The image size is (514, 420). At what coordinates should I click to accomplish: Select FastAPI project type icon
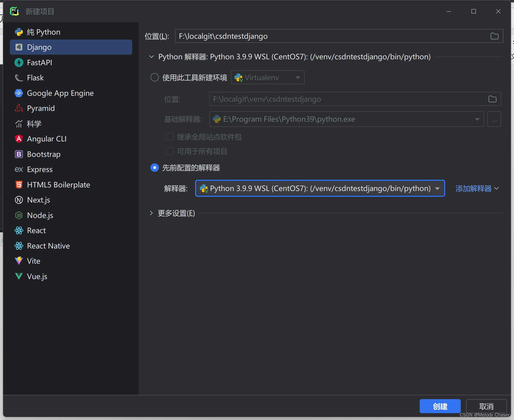coord(20,62)
